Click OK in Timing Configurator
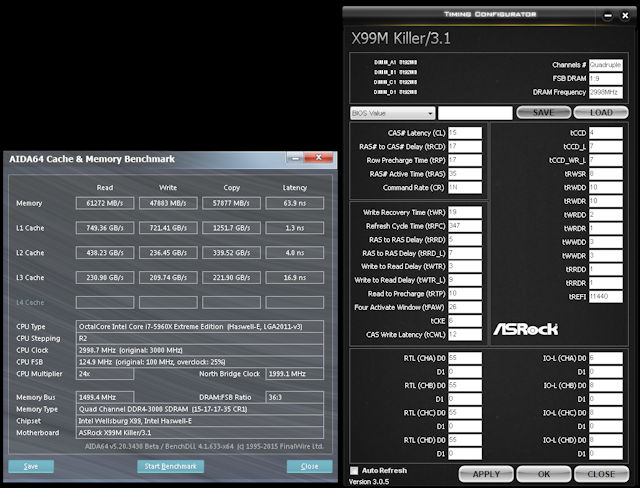This screenshot has width=640, height=488. 544,474
